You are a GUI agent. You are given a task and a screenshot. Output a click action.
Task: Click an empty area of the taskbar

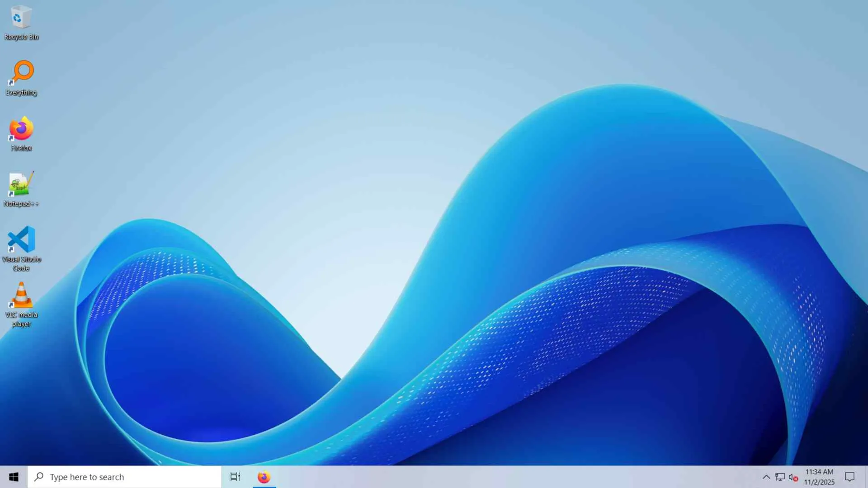(x=497, y=477)
